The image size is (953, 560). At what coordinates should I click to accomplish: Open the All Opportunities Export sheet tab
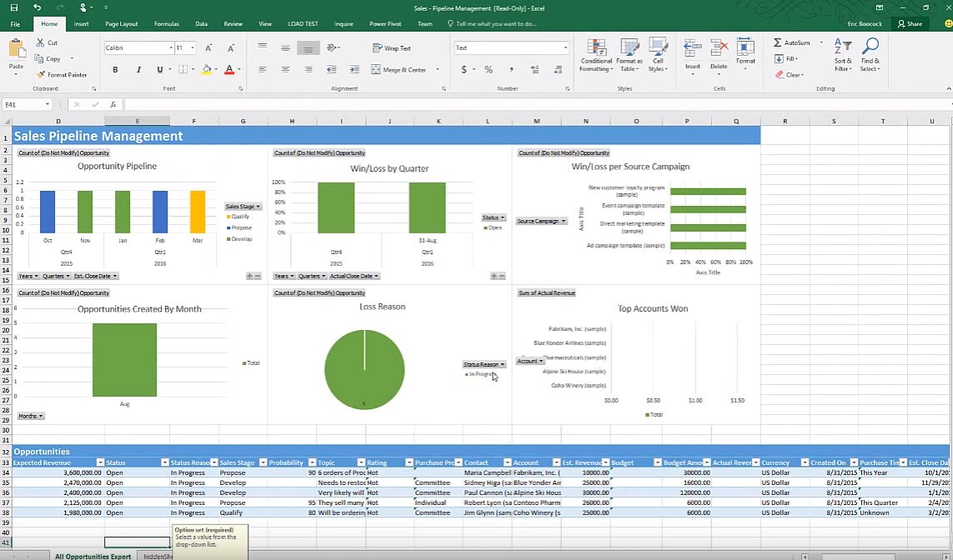coord(93,555)
